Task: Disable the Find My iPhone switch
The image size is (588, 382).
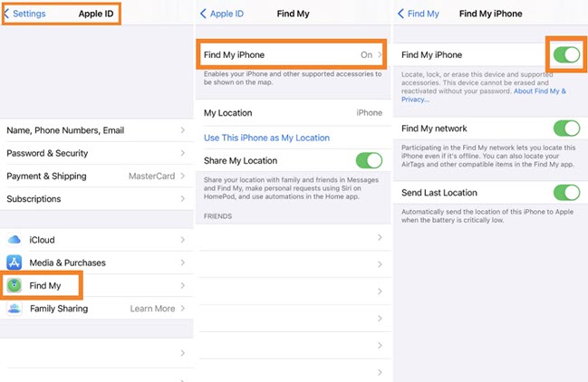Action: click(566, 55)
